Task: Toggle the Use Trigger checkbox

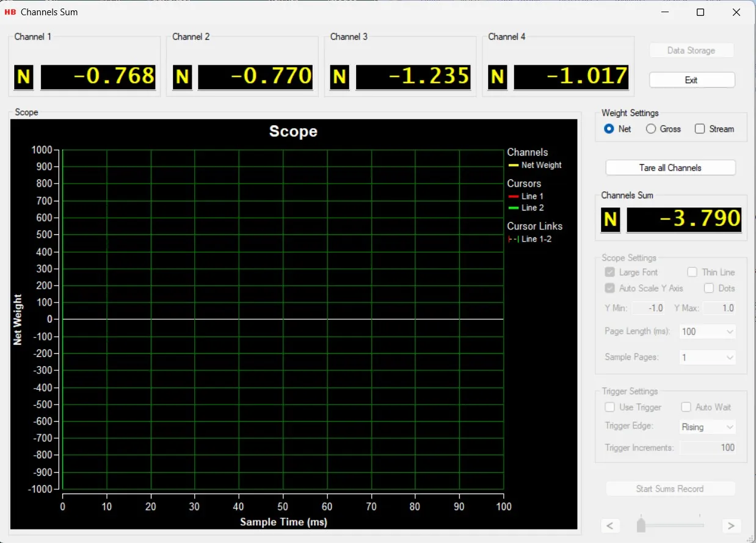Action: (x=609, y=407)
